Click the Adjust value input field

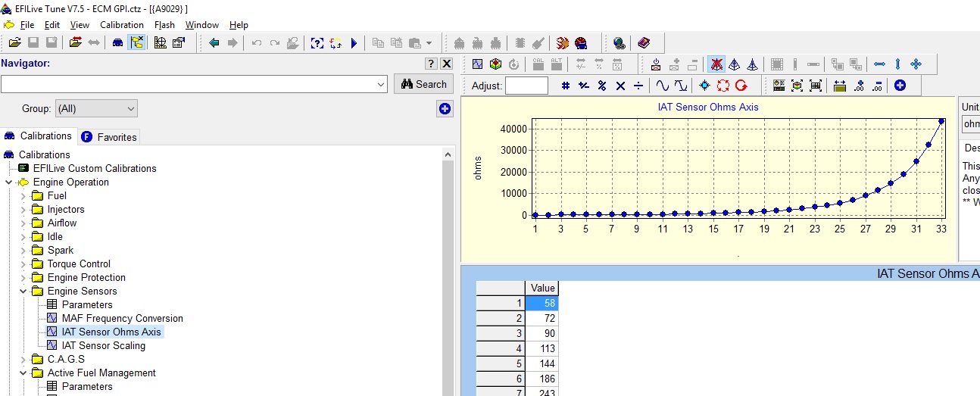pos(526,86)
